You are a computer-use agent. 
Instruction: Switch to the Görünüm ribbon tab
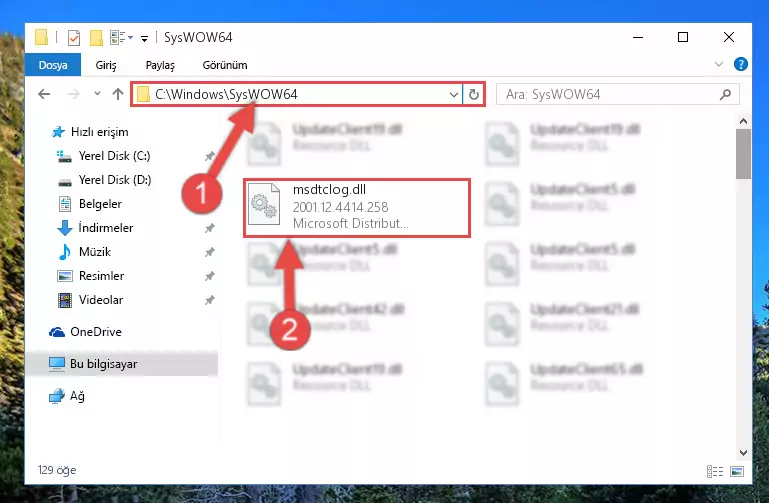coord(225,65)
